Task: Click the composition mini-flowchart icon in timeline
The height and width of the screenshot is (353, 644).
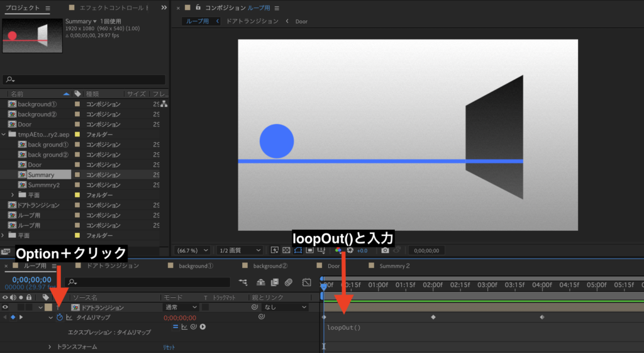Action: coord(243,283)
